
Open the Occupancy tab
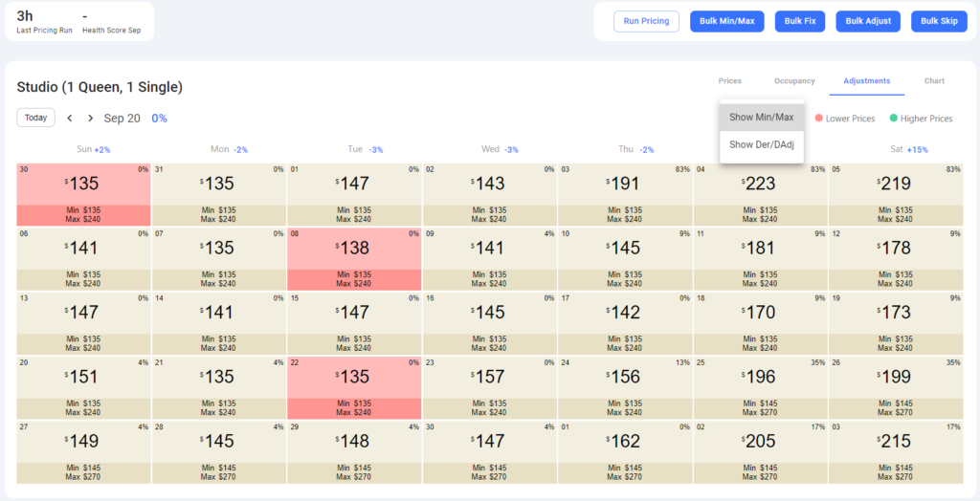point(794,80)
